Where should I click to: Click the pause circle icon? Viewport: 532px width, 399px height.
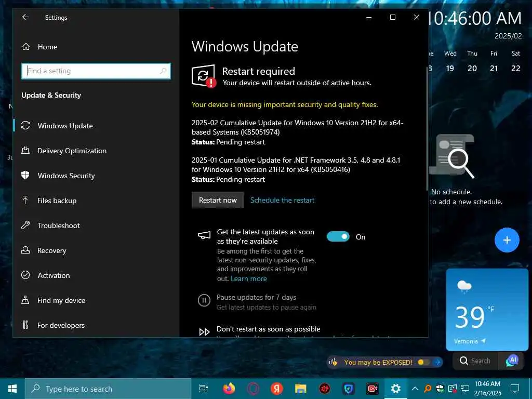coord(204,300)
